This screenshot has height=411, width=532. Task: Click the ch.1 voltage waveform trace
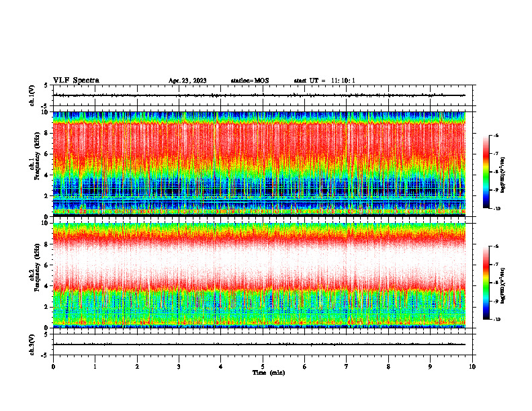(x=259, y=95)
